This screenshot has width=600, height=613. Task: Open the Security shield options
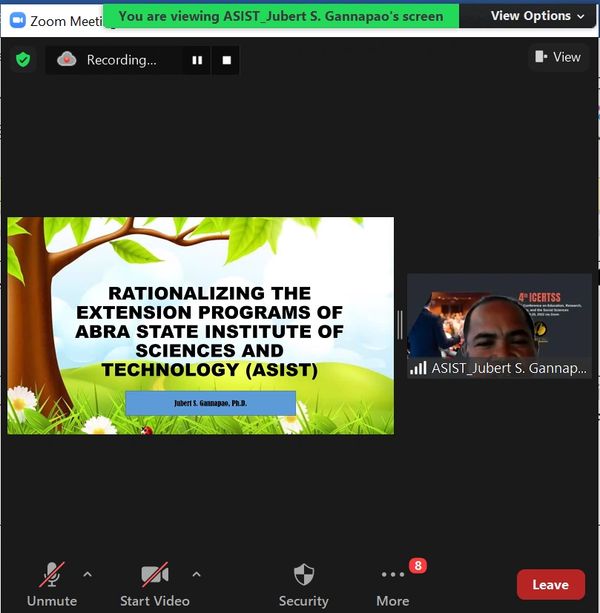pyautogui.click(x=303, y=585)
